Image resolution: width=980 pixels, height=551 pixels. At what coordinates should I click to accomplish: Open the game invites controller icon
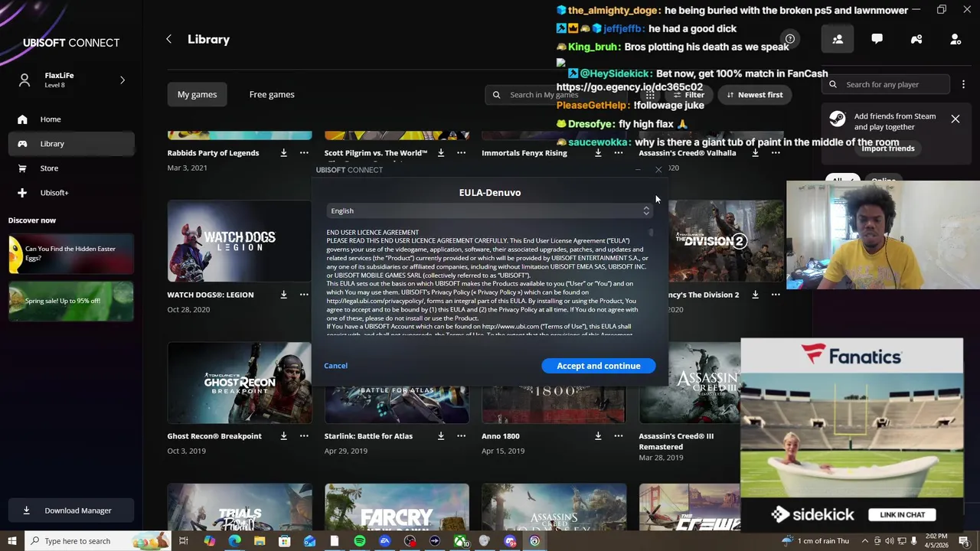point(916,39)
